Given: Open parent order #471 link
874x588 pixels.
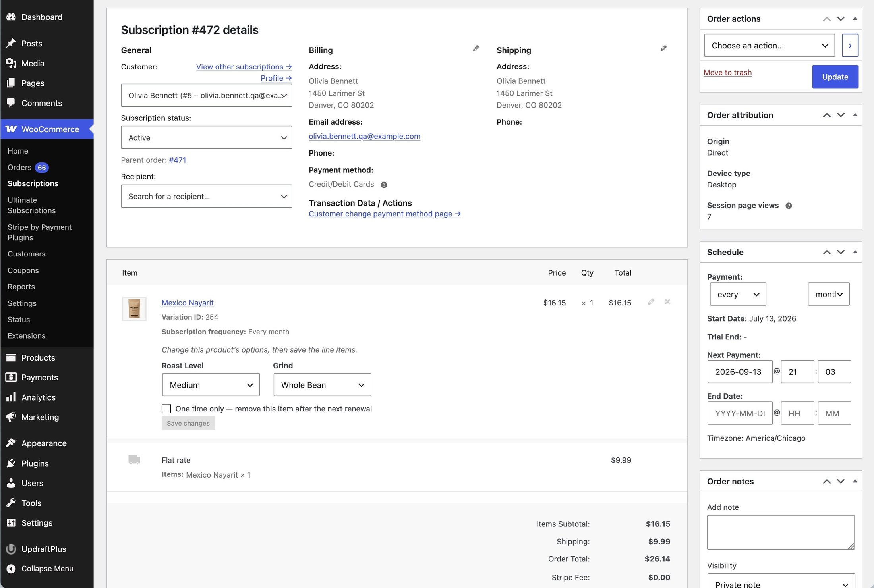Looking at the screenshot, I should click(177, 160).
